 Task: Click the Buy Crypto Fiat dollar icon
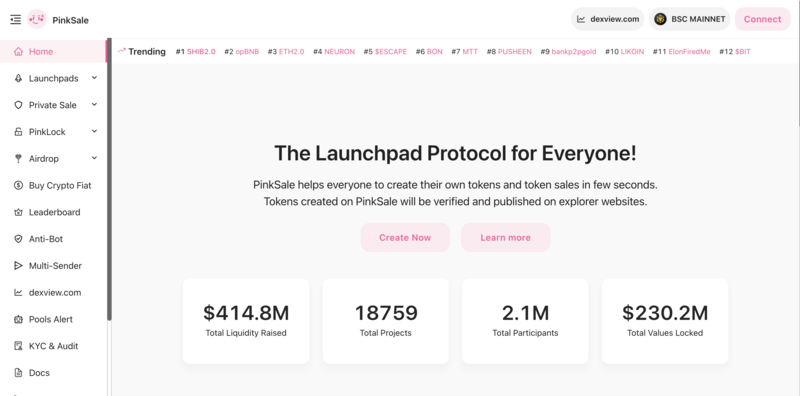click(18, 185)
